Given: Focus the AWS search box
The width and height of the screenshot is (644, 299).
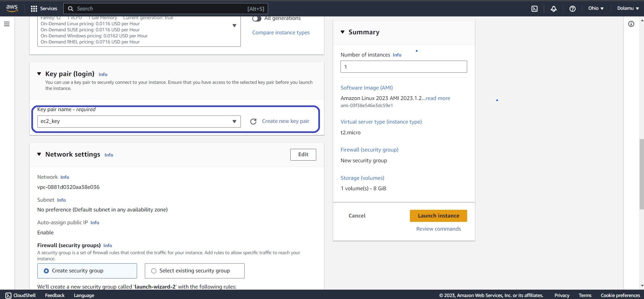Looking at the screenshot, I should [x=166, y=9].
